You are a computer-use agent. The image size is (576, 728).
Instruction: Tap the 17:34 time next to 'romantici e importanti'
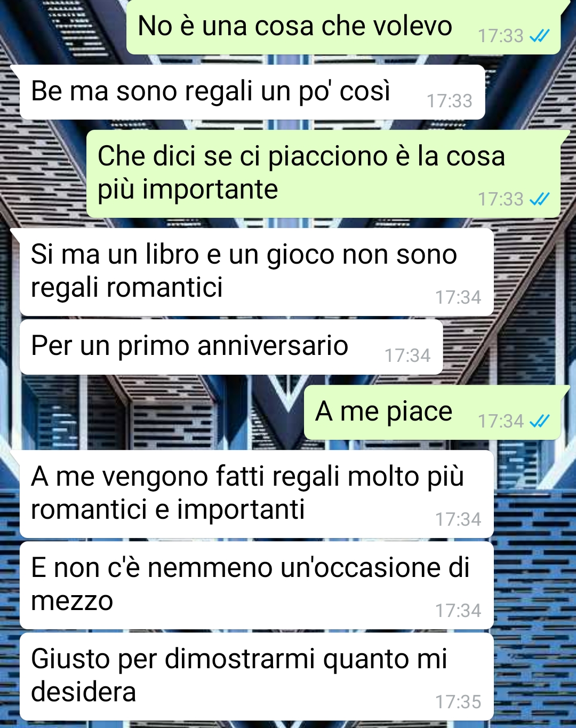[458, 519]
